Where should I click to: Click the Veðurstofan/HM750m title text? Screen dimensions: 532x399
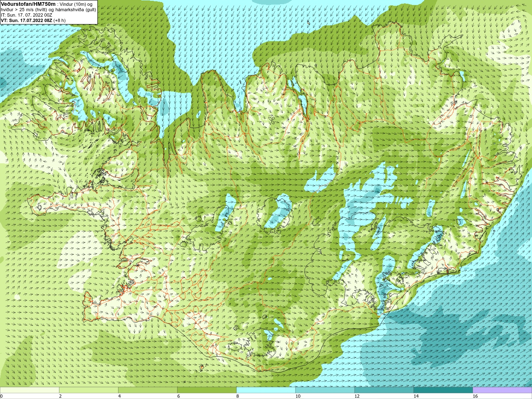(28, 4)
